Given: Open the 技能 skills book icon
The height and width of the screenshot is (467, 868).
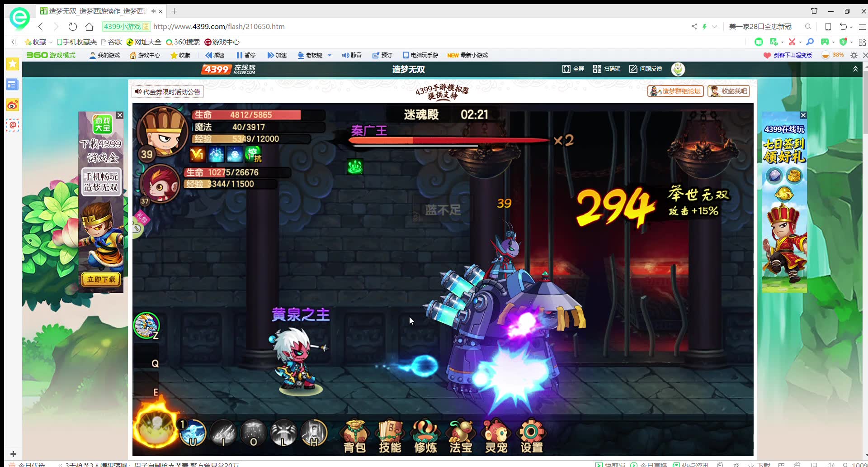Looking at the screenshot, I should click(x=390, y=436).
